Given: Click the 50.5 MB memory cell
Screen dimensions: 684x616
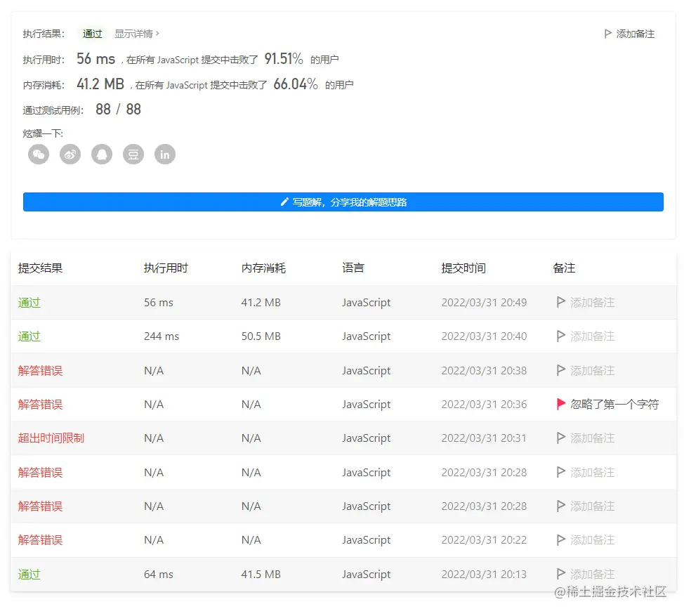Looking at the screenshot, I should pyautogui.click(x=261, y=336).
